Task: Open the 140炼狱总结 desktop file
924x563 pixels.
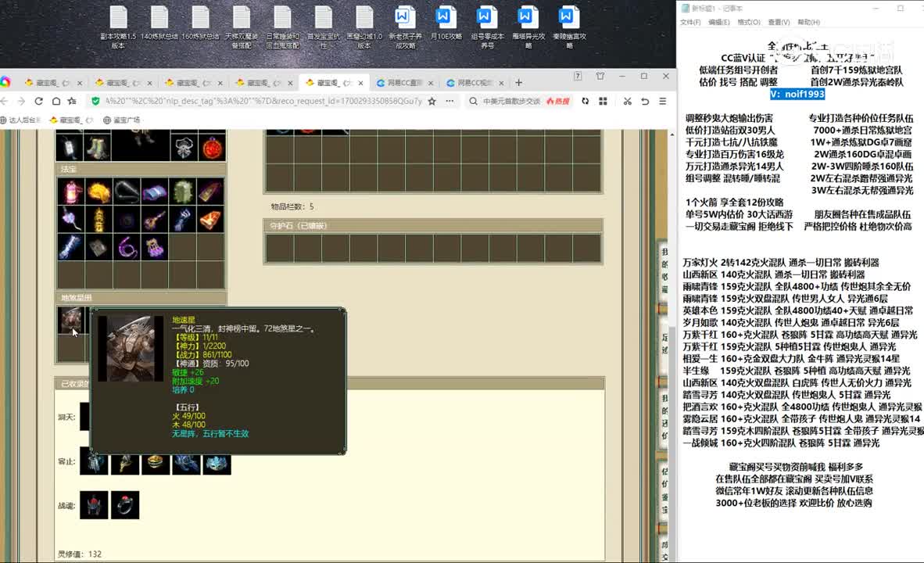Action: point(159,23)
